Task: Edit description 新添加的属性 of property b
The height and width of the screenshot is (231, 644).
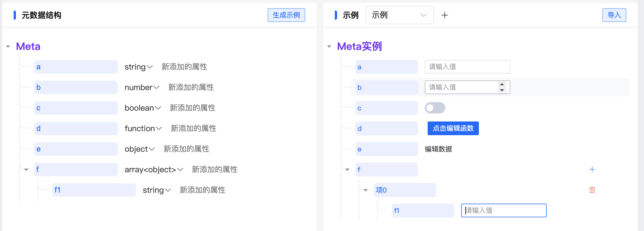Action: pos(191,88)
